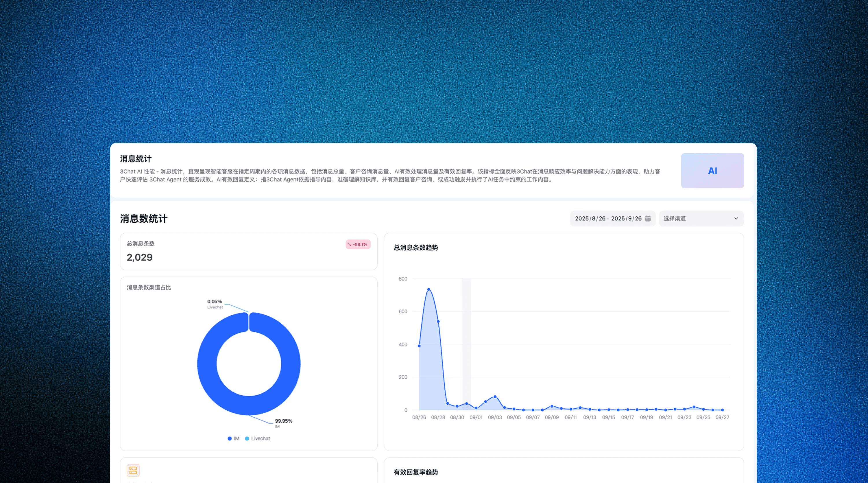This screenshot has width=868, height=483.
Task: Click the downward trend arrow badge icon
Action: 350,244
